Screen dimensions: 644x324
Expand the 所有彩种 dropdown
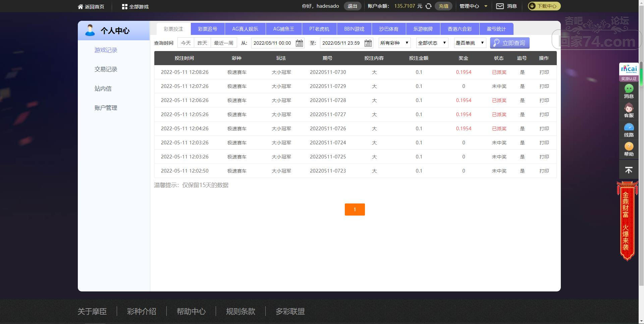coord(394,43)
